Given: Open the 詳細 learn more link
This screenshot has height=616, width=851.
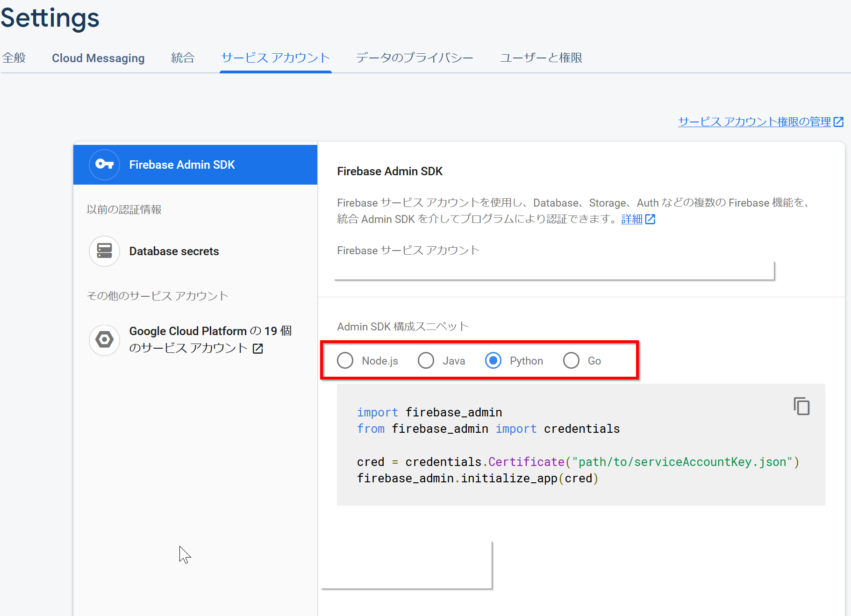Looking at the screenshot, I should [631, 219].
